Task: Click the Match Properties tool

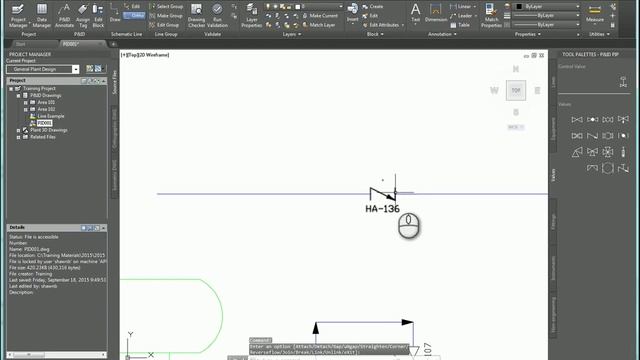Action: click(491, 16)
